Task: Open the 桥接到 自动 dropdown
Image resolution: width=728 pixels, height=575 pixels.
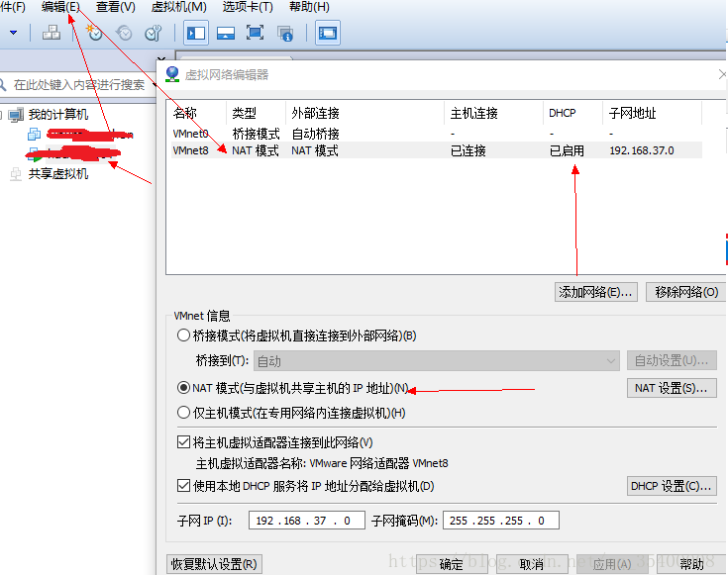Action: click(x=437, y=360)
